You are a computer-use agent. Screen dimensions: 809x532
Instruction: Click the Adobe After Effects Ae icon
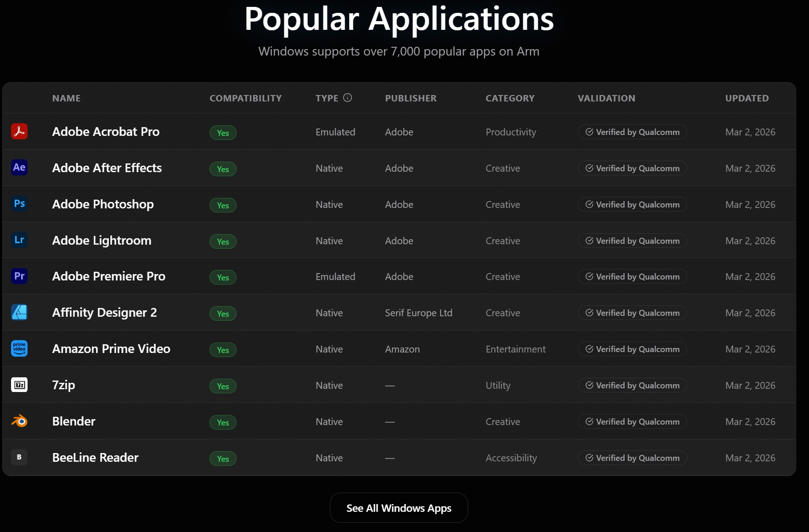tap(19, 167)
